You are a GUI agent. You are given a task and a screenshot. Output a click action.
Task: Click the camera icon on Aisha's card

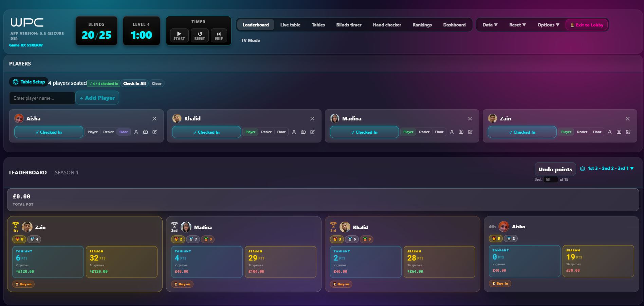coord(145,132)
